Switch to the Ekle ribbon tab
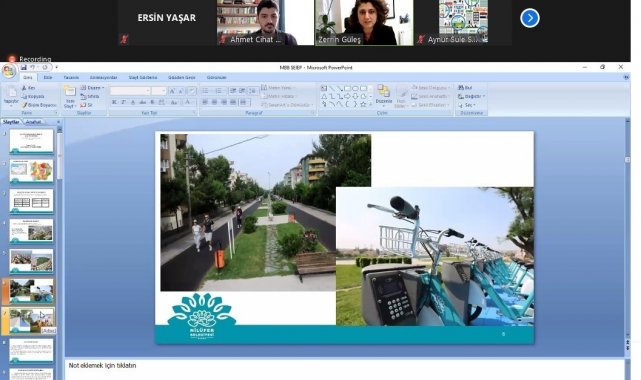This screenshot has height=380, width=641. (x=48, y=77)
